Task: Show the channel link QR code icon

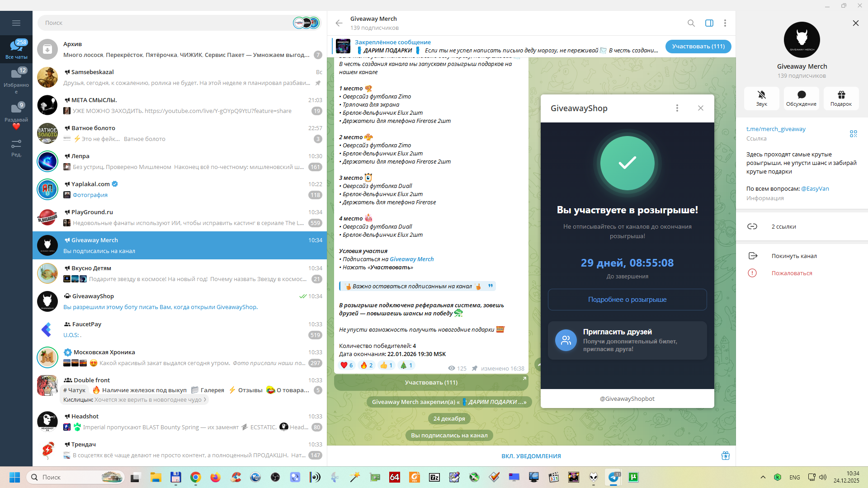Action: 853,134
